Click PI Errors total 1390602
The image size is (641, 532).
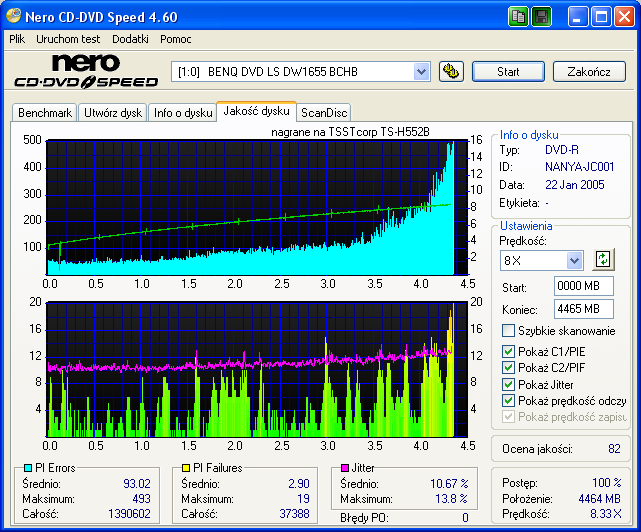[x=129, y=514]
